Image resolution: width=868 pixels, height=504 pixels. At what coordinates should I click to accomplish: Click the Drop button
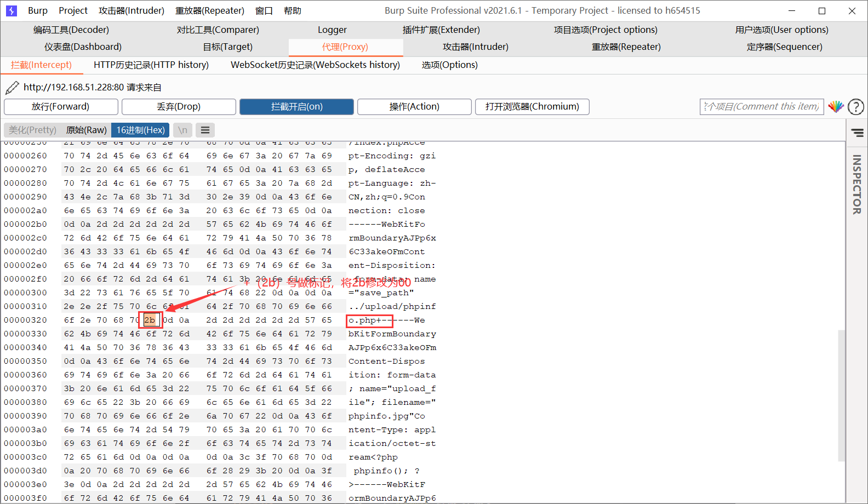click(x=179, y=106)
